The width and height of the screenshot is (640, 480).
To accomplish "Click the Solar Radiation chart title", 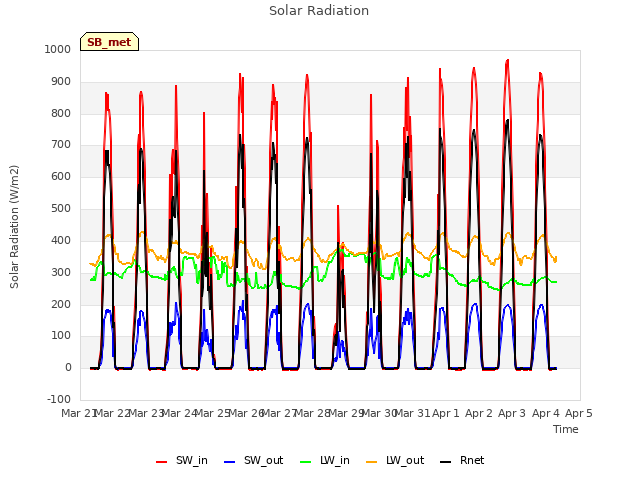I will pos(319,11).
